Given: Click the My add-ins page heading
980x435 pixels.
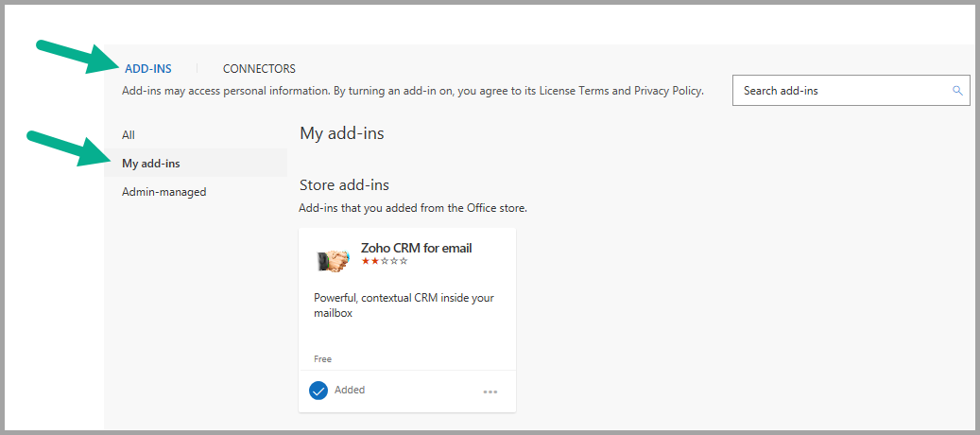Looking at the screenshot, I should click(341, 133).
